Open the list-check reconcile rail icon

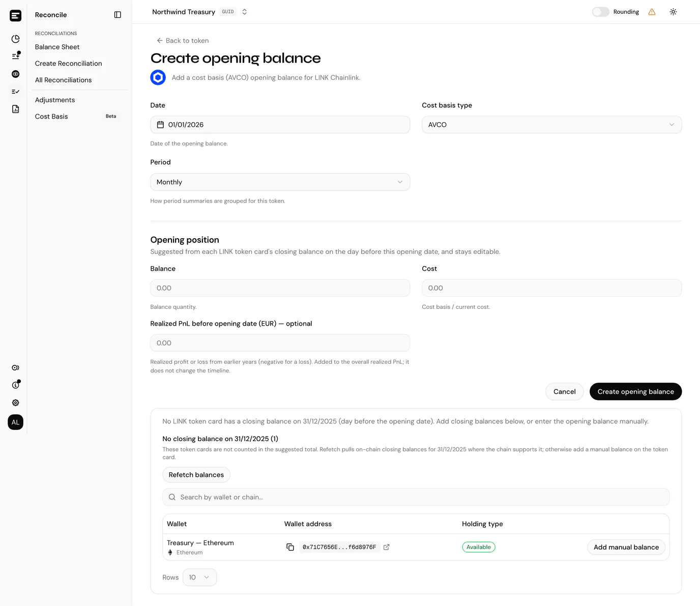(16, 92)
